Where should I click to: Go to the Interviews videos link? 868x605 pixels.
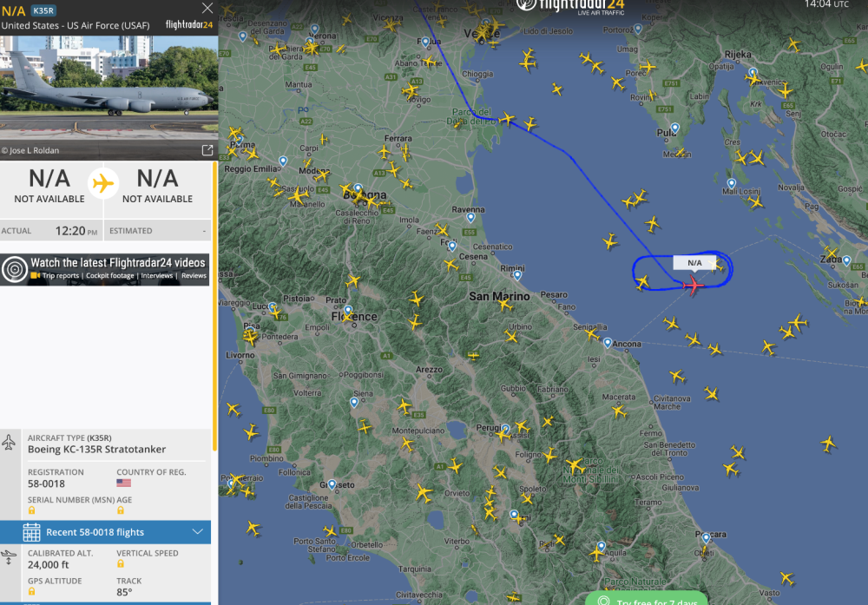click(157, 276)
